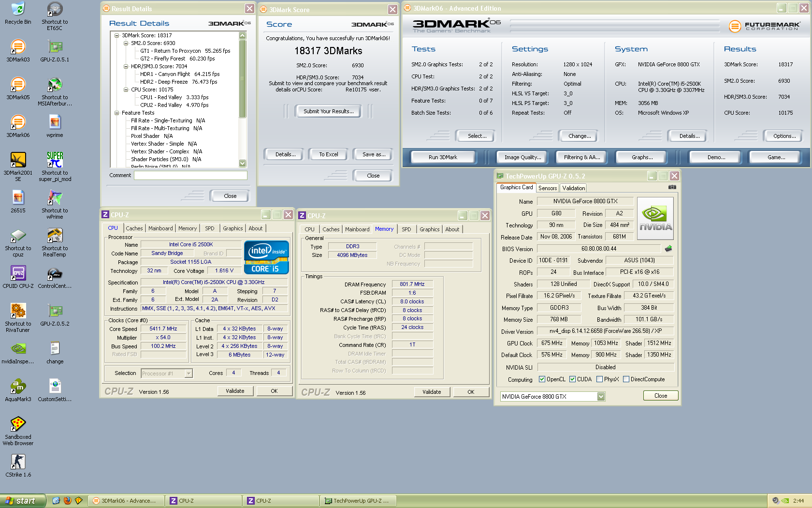Open the Shortcut to wPrime icon
812x508 pixels.
tap(55, 205)
